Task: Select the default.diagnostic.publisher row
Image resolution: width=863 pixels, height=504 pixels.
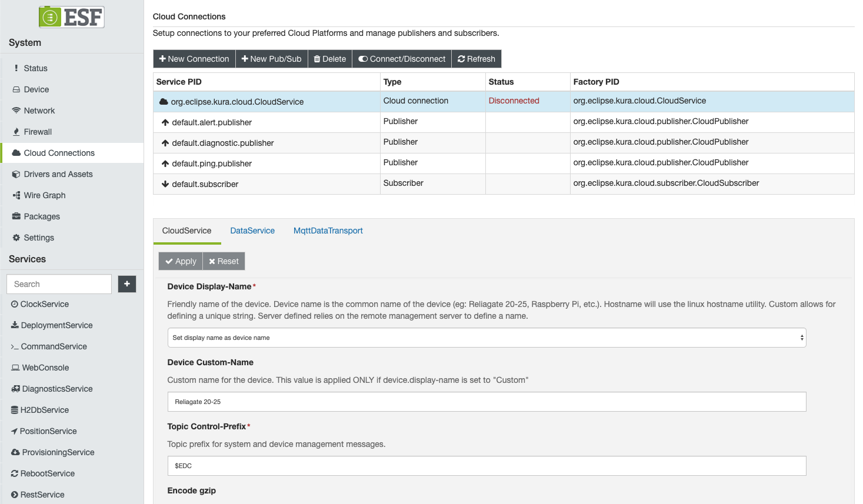Action: click(x=504, y=143)
